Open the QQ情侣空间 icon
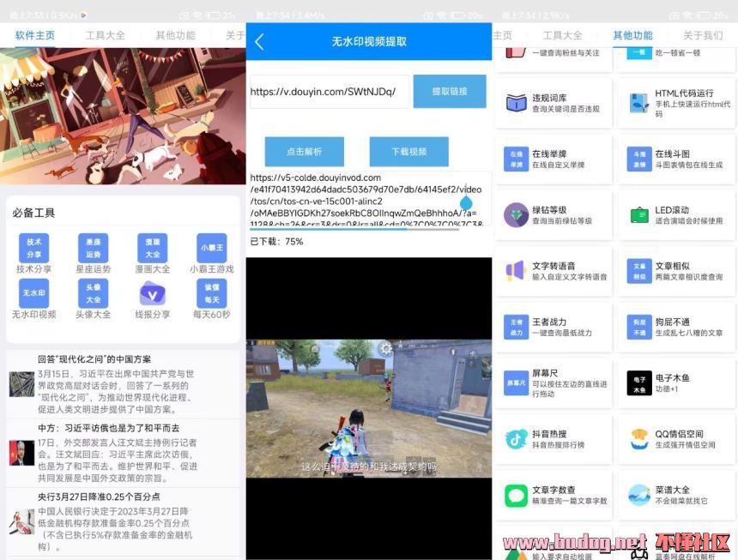Image resolution: width=738 pixels, height=560 pixels. [639, 439]
